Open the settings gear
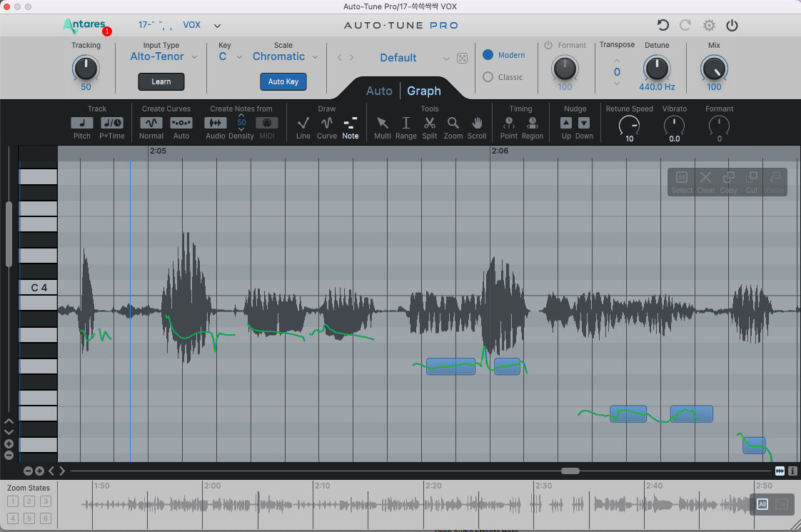Screen dimensions: 801x532 709,25
